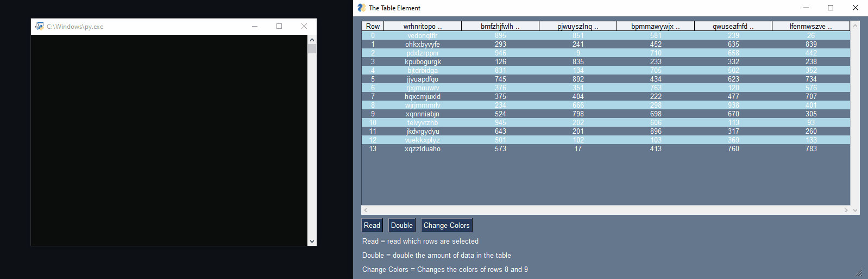Click the table horizontal scrollbar left arrow

(x=366, y=210)
